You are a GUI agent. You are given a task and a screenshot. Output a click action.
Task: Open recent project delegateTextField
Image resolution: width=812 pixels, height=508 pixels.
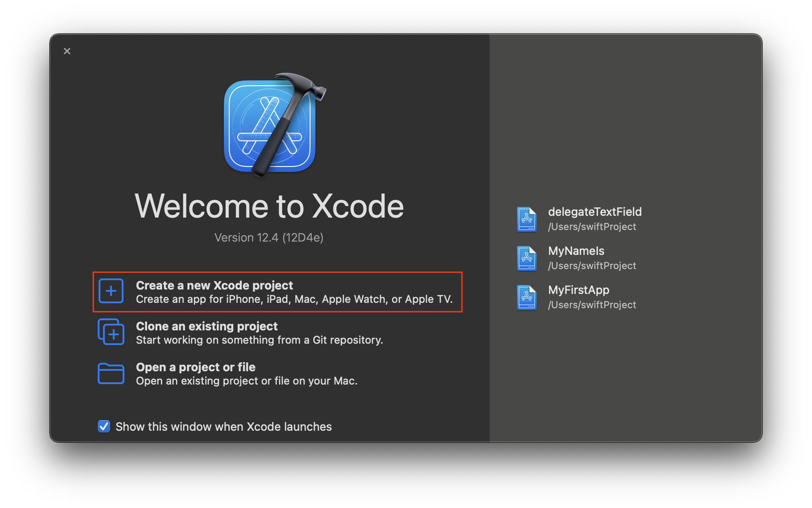click(579, 219)
